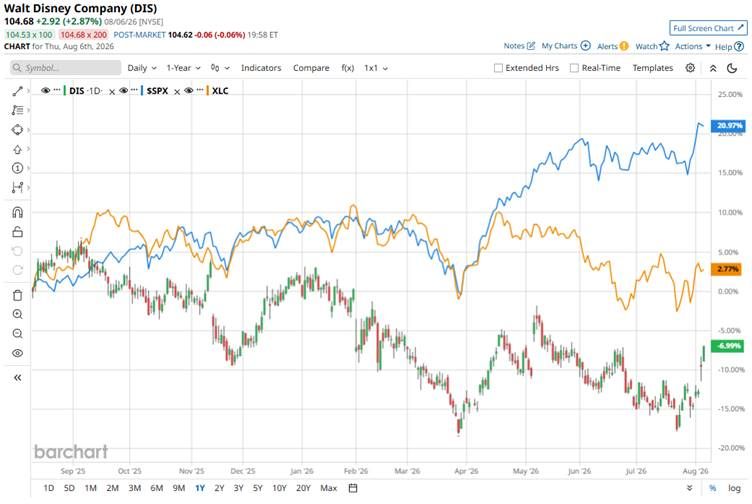The image size is (752, 504).
Task: Collapse the left drawing toolbar
Action: point(17,378)
